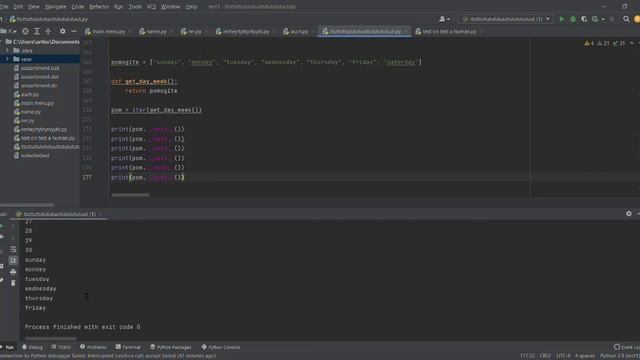Open the Terminal tool window

point(128,347)
